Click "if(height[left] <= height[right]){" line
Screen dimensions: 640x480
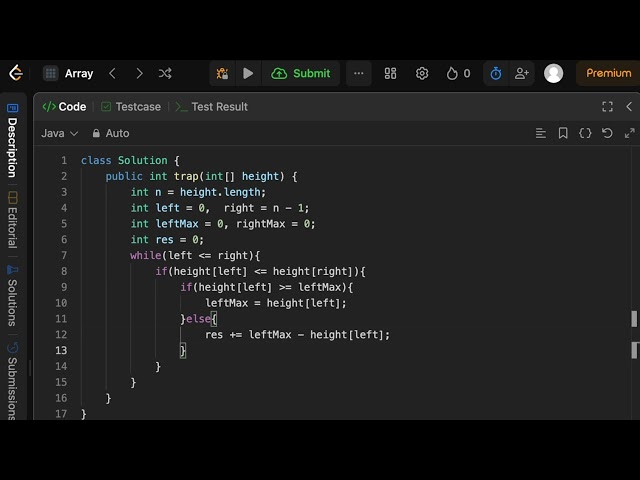pos(260,271)
